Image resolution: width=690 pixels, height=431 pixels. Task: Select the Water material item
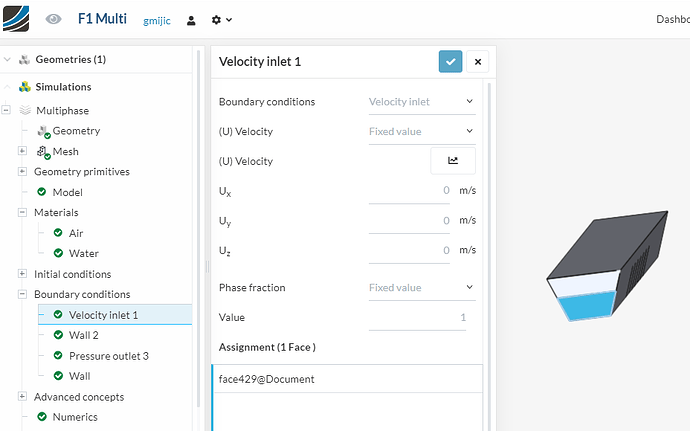pos(83,254)
